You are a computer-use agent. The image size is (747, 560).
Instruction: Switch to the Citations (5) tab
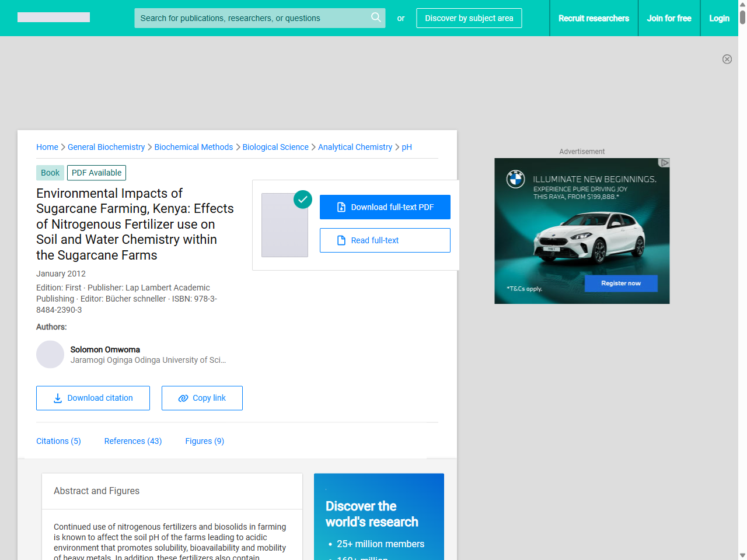click(x=58, y=441)
